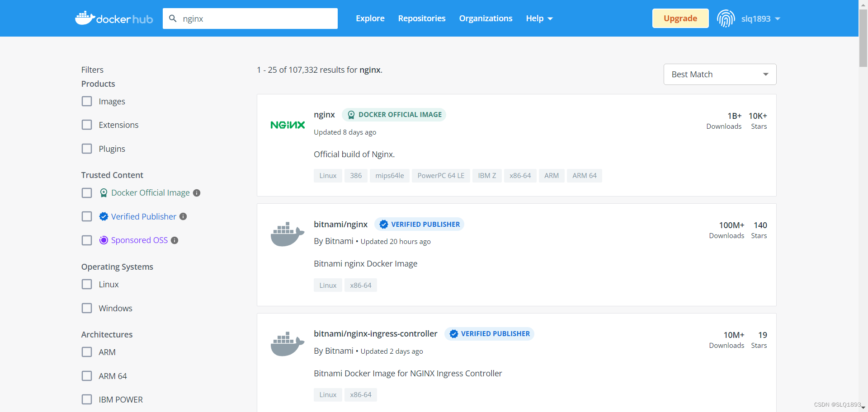Click the PowerPC 64 LE tag

tap(441, 176)
